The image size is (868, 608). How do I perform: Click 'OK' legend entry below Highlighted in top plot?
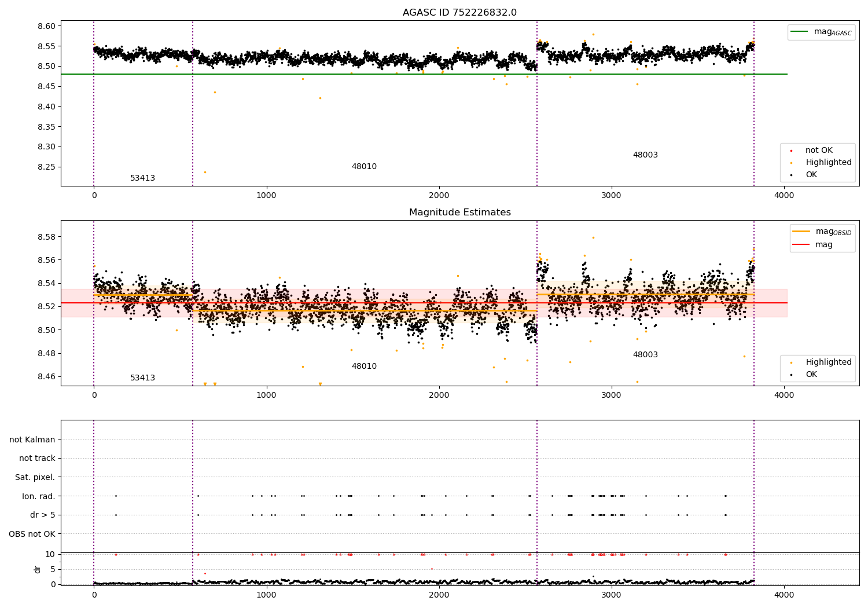coord(811,175)
